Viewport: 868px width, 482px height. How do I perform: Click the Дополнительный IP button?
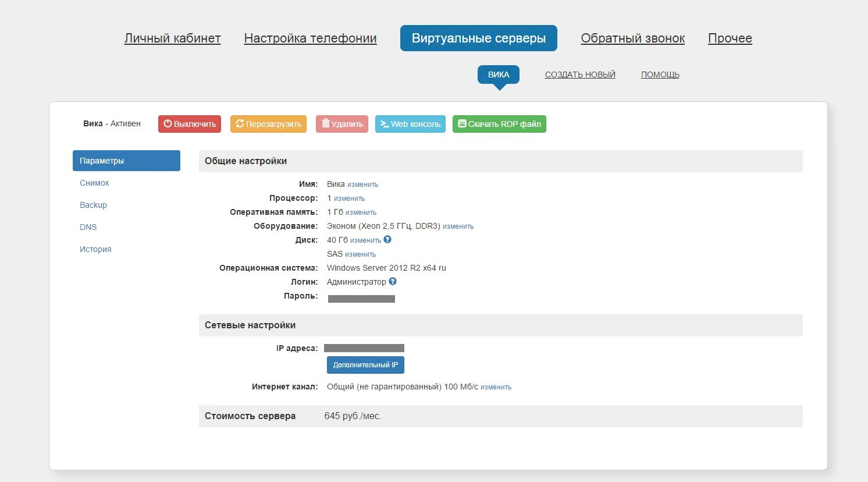pyautogui.click(x=365, y=365)
